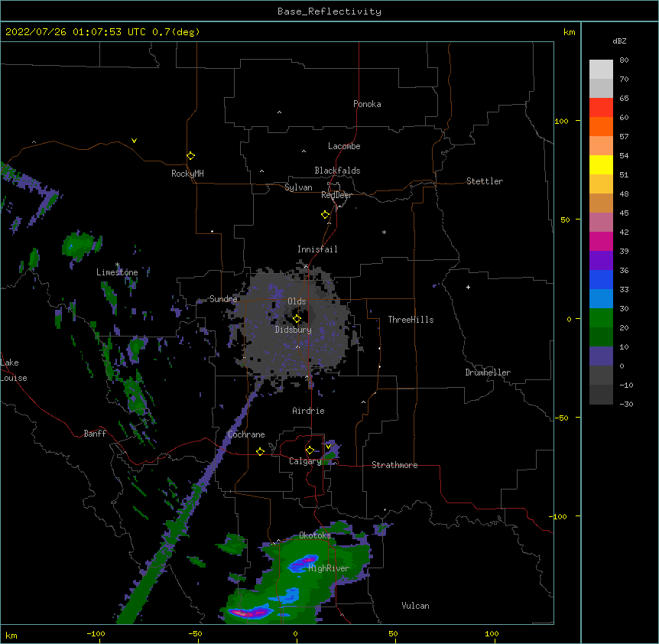Click the km unit label in top right
This screenshot has width=659, height=644.
click(x=569, y=32)
